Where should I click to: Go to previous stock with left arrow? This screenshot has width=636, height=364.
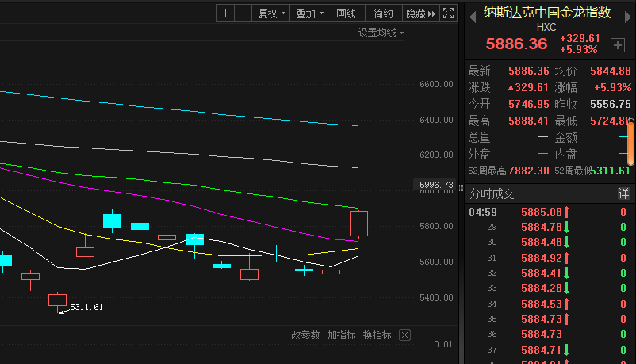click(472, 17)
